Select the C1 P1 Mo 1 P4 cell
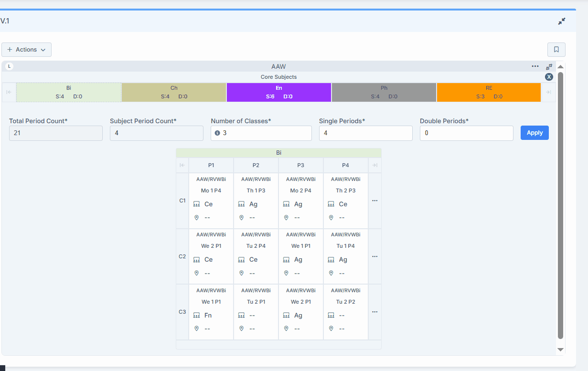This screenshot has height=371, width=588. click(x=211, y=201)
